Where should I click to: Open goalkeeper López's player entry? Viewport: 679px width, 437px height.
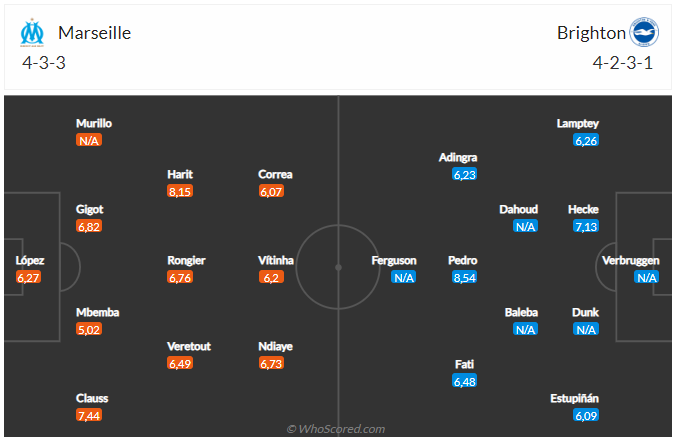(30, 260)
